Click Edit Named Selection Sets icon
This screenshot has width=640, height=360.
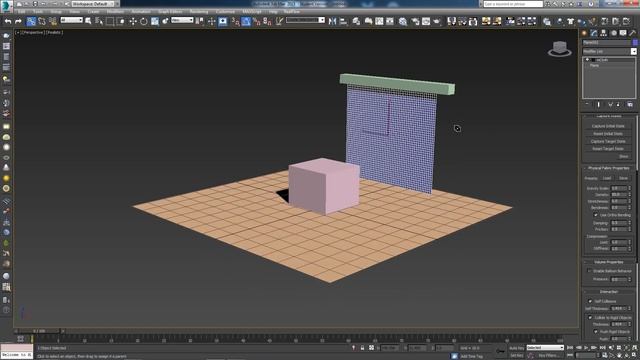click(279, 21)
